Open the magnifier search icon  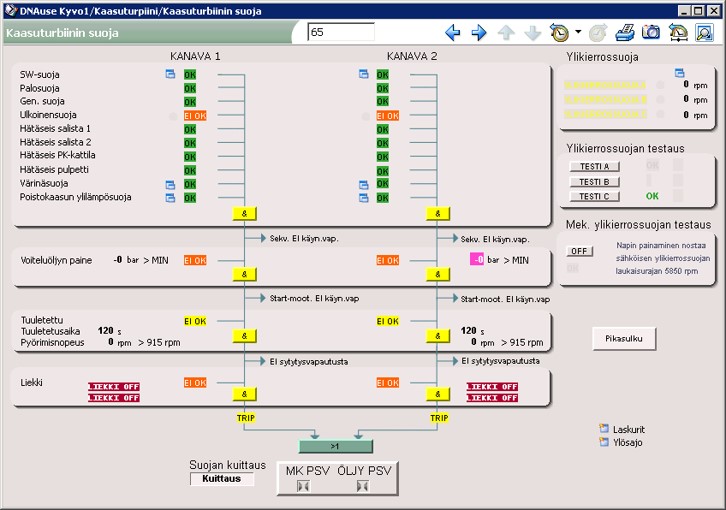[x=704, y=33]
